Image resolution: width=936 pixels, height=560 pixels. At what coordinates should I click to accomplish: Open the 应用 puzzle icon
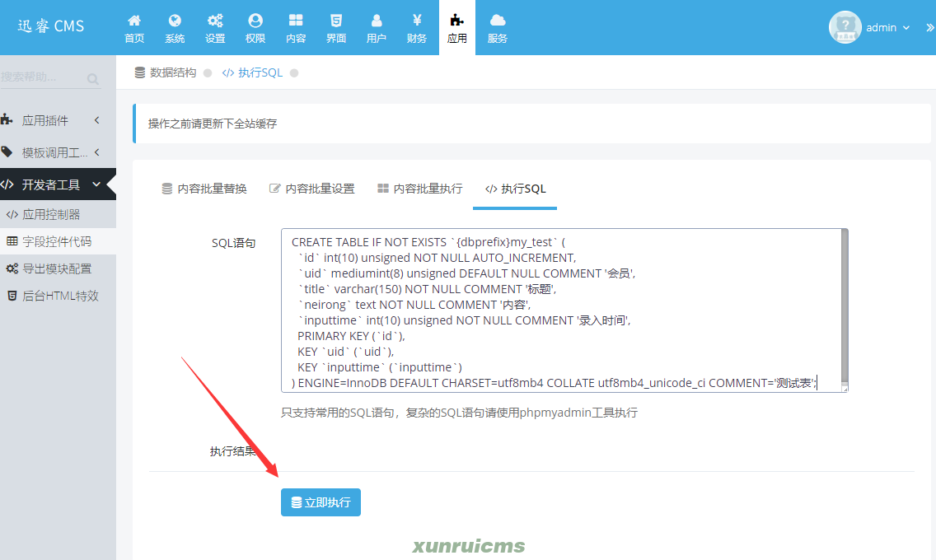[x=457, y=21]
